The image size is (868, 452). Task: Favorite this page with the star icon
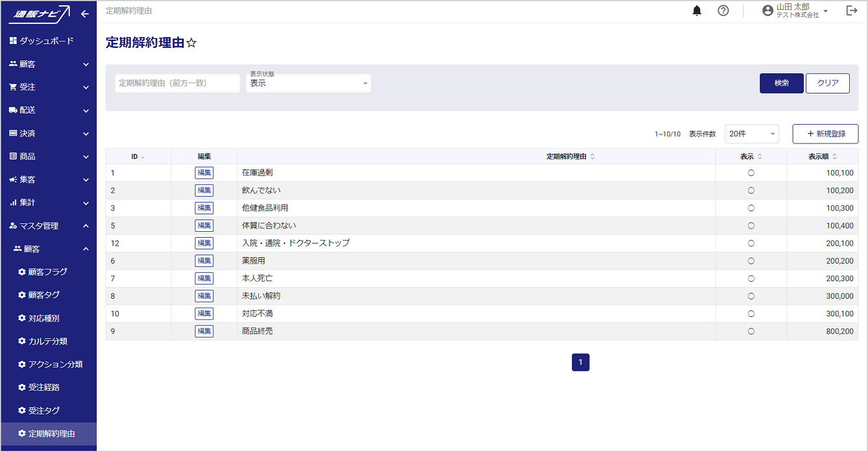(x=191, y=44)
